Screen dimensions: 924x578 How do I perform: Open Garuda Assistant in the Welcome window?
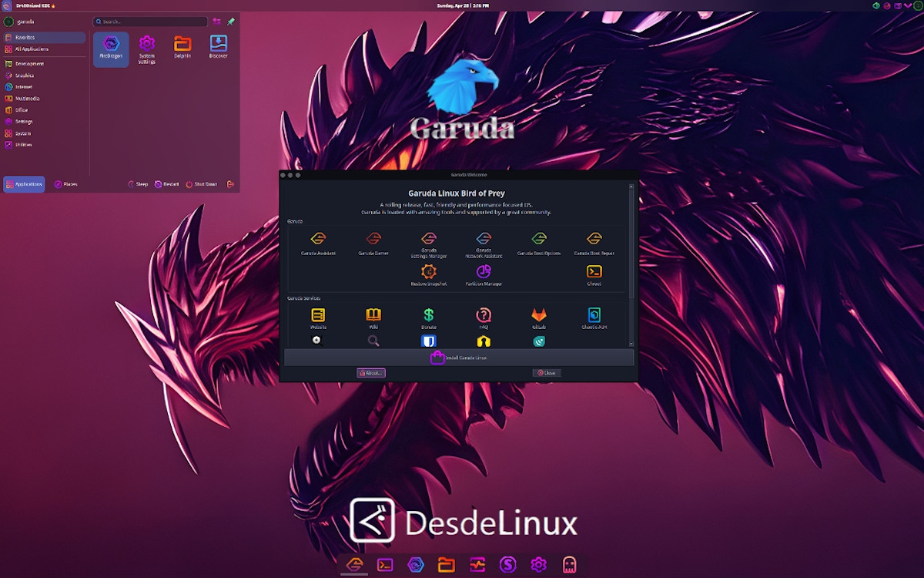pyautogui.click(x=318, y=240)
